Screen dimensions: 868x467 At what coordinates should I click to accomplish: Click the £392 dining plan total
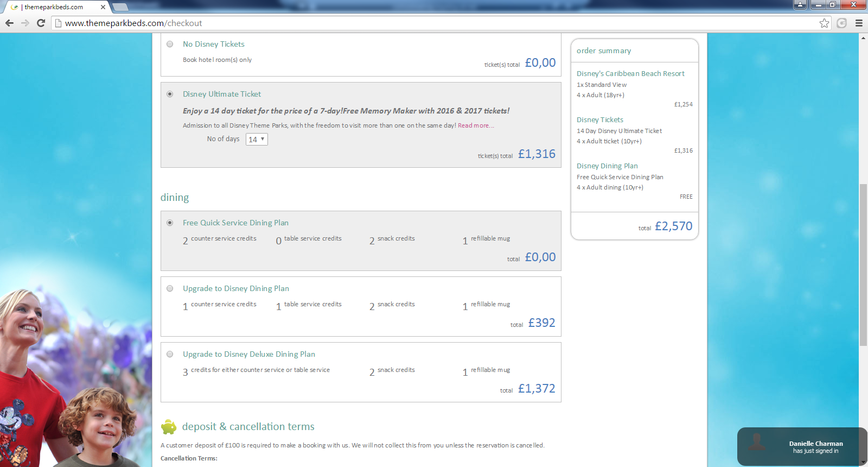pyautogui.click(x=542, y=323)
